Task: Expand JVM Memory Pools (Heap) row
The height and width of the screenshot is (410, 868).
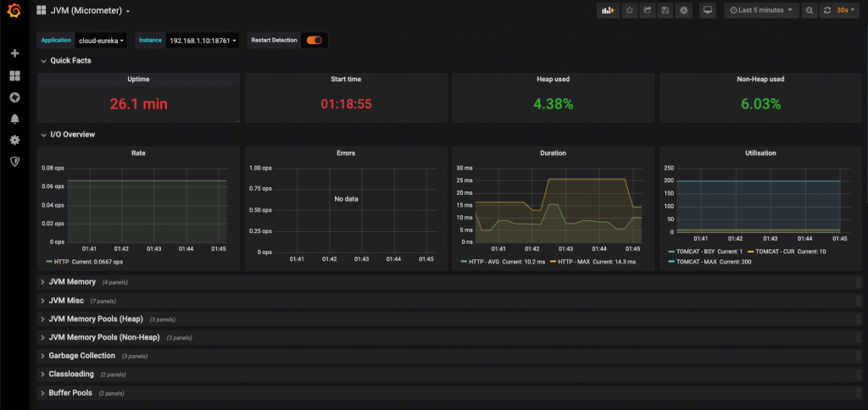Action: click(x=92, y=319)
